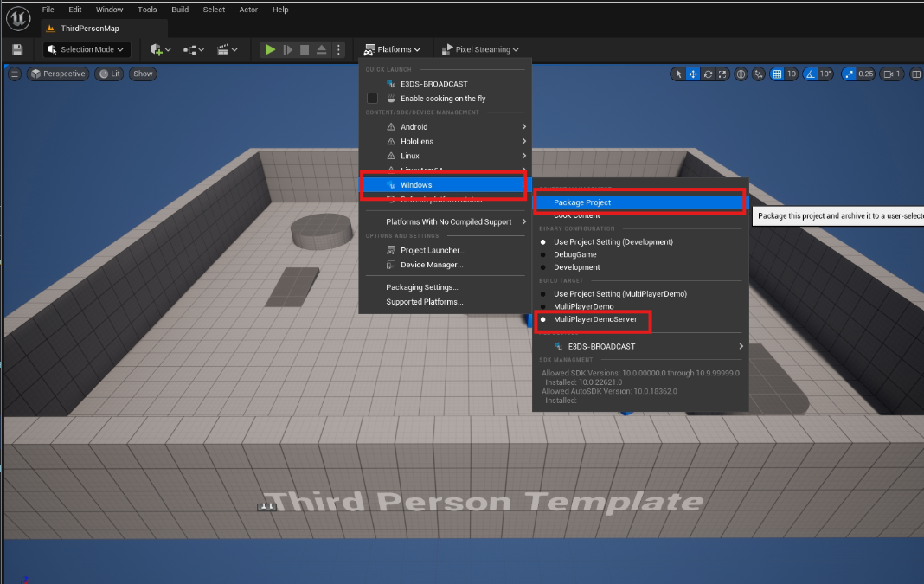924x584 pixels.
Task: Toggle the rotation angle snapping icon
Action: (811, 74)
